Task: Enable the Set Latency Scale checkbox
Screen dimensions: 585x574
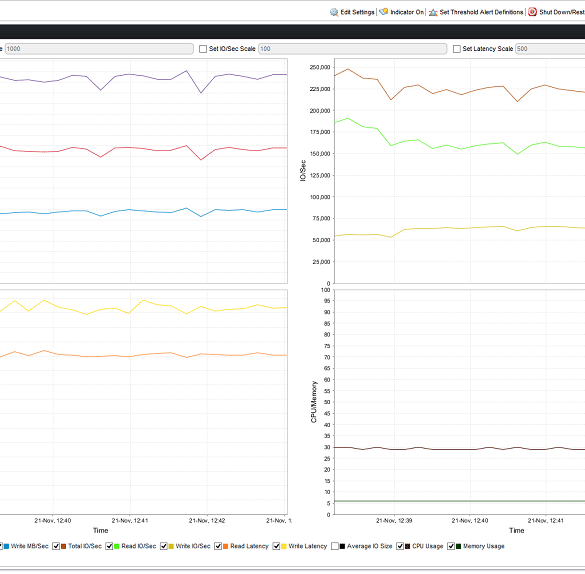Action: pyautogui.click(x=457, y=49)
